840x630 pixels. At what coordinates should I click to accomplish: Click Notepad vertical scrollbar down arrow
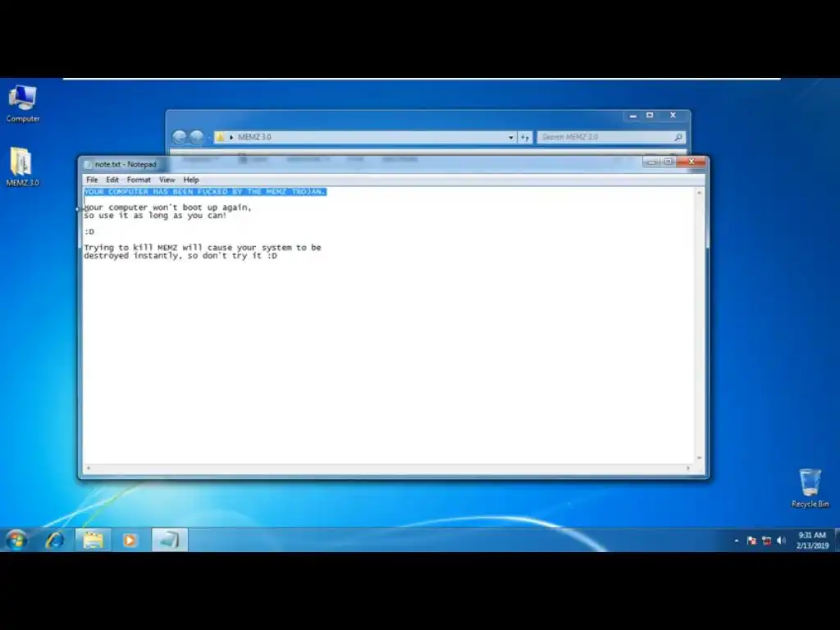click(699, 458)
